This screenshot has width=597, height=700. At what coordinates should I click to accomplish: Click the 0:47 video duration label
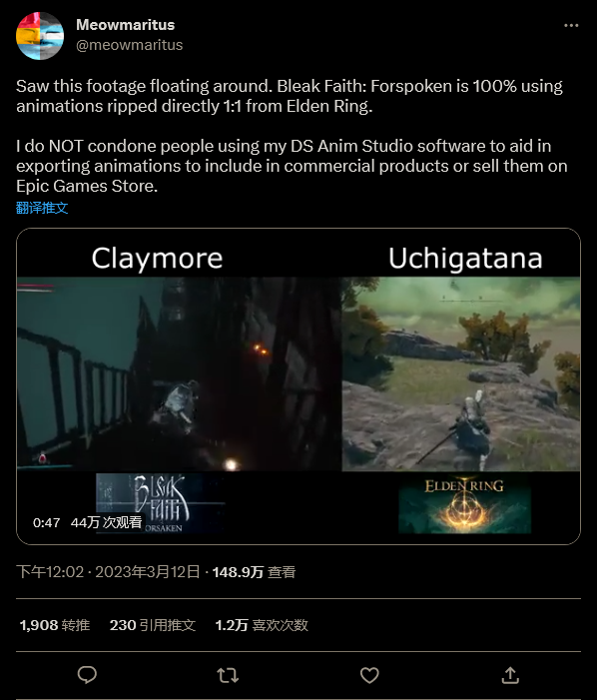click(46, 523)
